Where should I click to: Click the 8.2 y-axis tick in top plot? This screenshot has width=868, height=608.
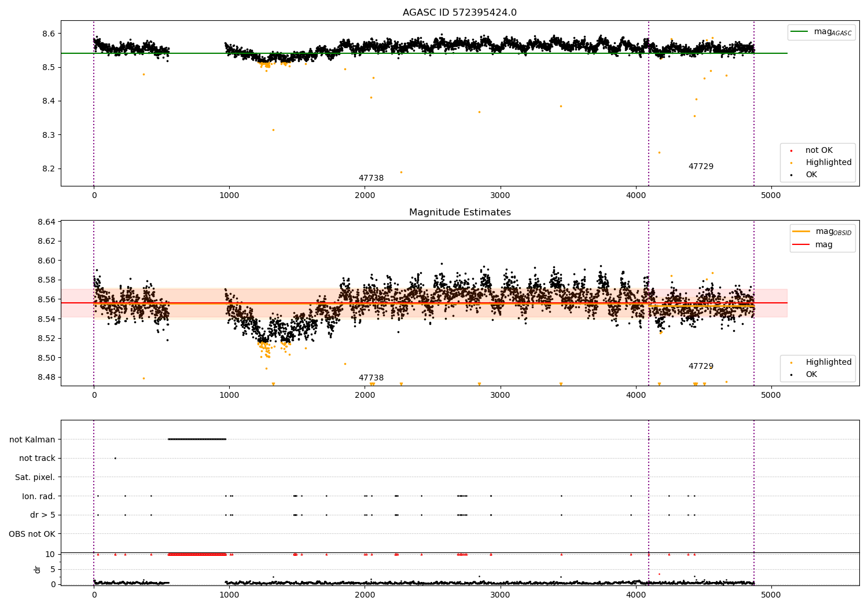tap(49, 169)
